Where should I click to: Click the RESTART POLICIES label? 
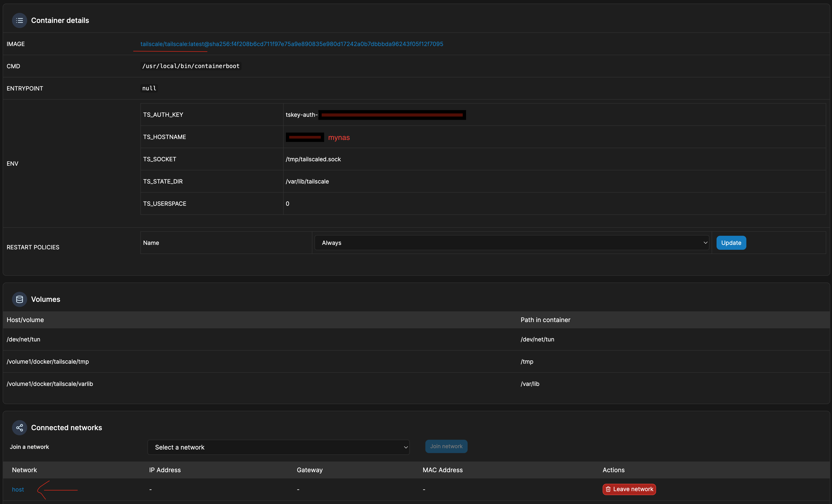click(x=33, y=247)
